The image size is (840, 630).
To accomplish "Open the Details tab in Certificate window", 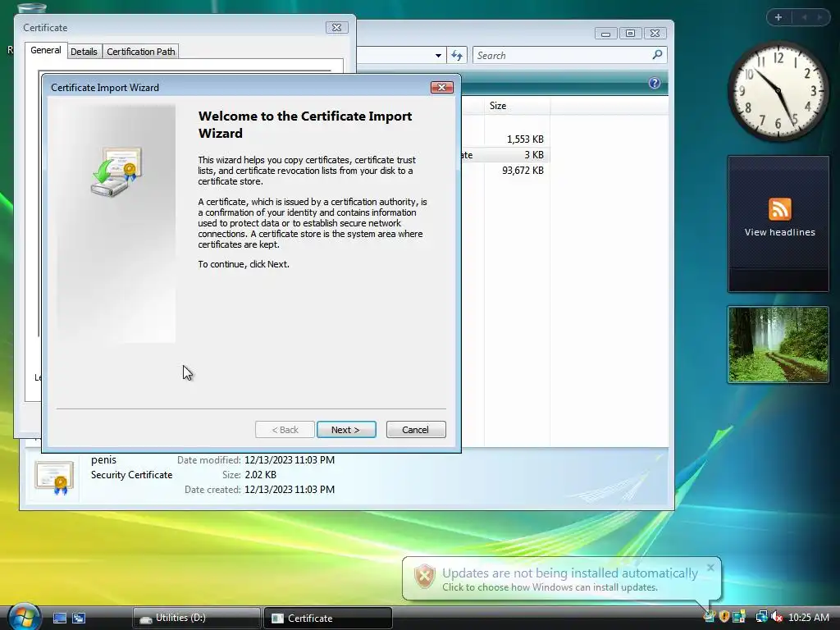I will click(x=84, y=52).
